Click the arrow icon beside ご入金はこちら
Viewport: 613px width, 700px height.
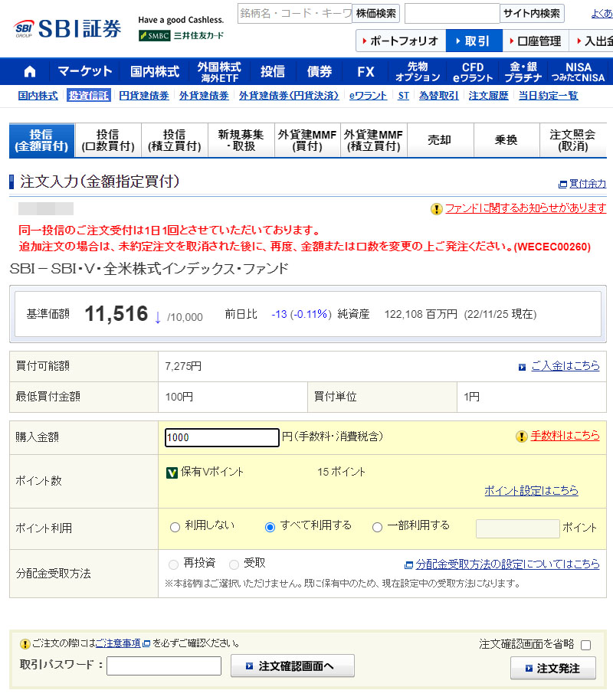523,367
